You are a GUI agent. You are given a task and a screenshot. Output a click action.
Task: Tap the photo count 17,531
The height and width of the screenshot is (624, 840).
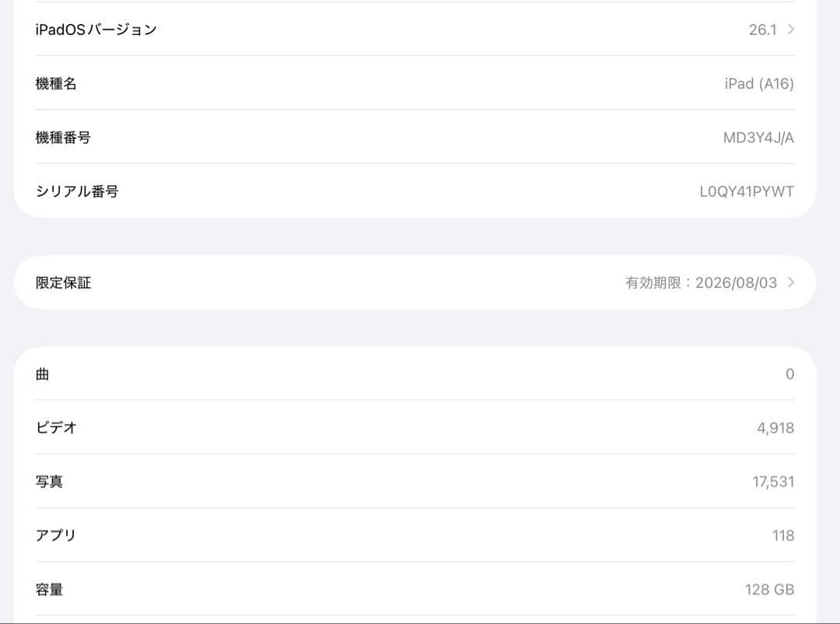773,482
